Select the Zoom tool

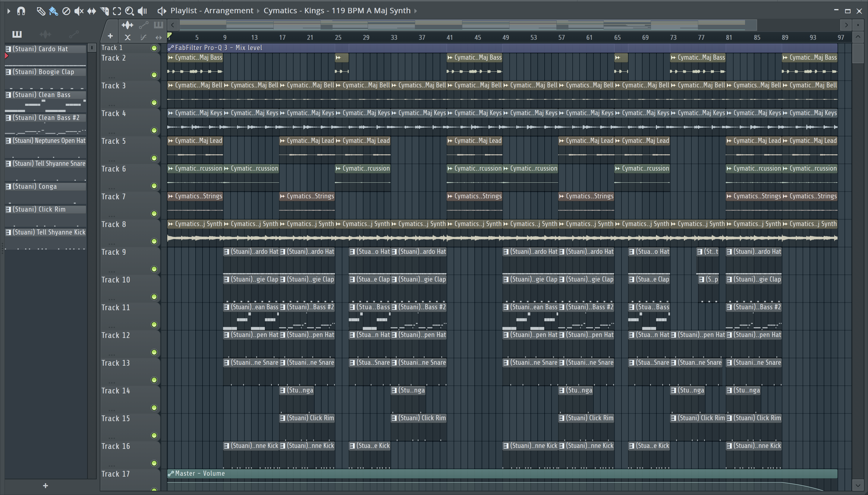pos(129,11)
